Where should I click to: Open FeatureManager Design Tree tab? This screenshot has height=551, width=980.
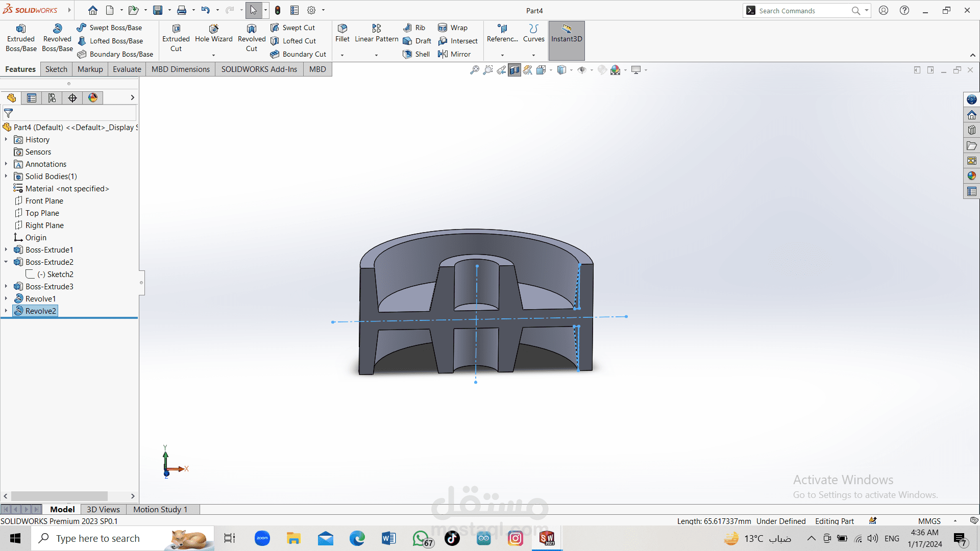[x=11, y=98]
